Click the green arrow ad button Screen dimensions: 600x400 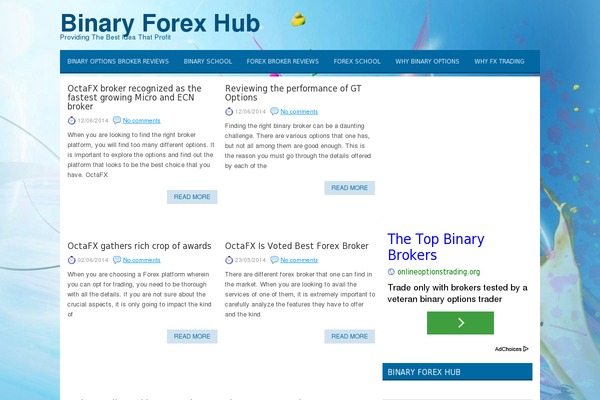coord(460,323)
